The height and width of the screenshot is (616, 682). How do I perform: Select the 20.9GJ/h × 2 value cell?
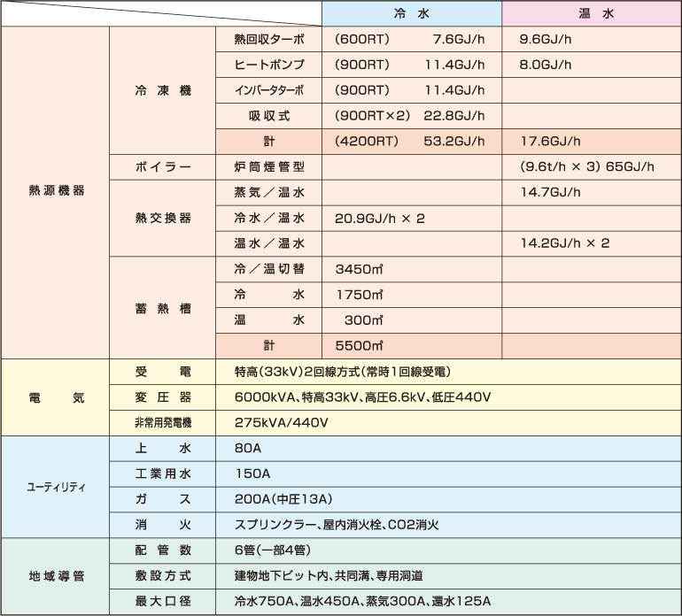[411, 218]
